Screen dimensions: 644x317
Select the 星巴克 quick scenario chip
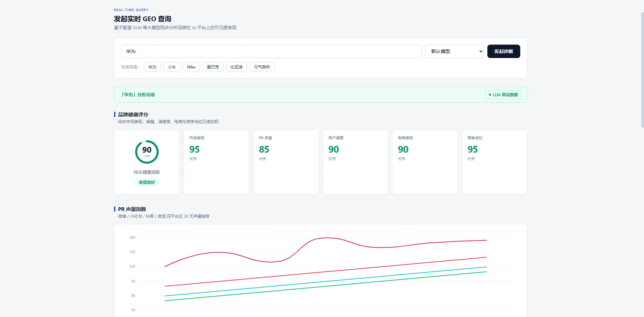[213, 67]
